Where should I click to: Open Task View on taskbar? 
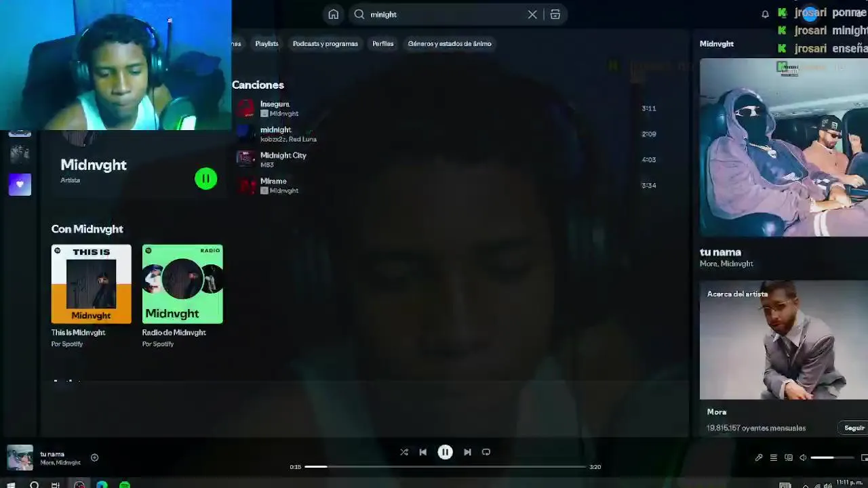(56, 485)
